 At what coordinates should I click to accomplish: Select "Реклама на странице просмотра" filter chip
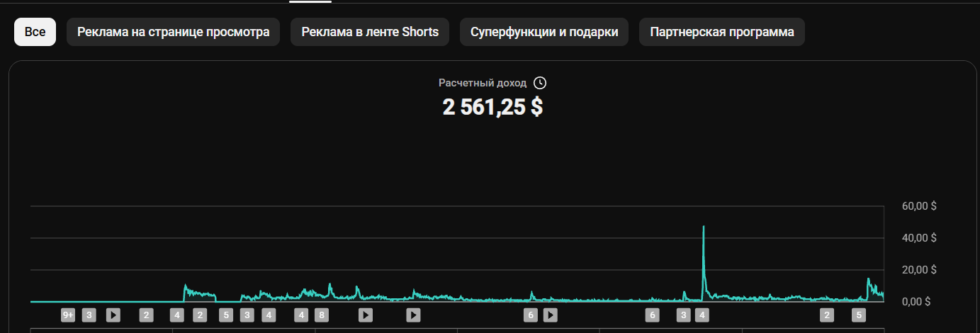coord(173,32)
